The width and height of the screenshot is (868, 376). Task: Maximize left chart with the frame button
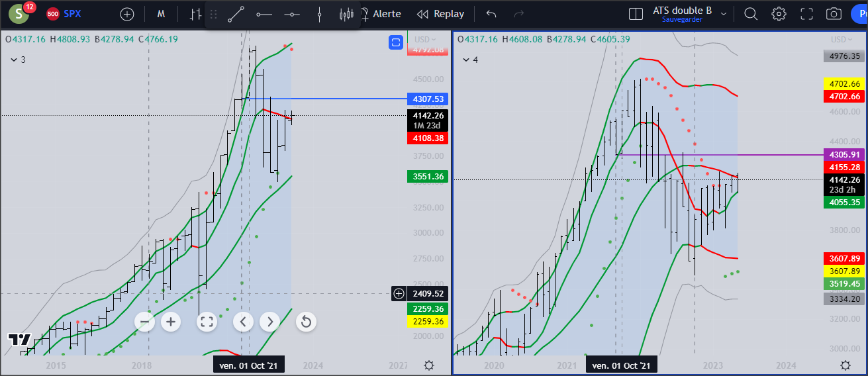(x=207, y=322)
